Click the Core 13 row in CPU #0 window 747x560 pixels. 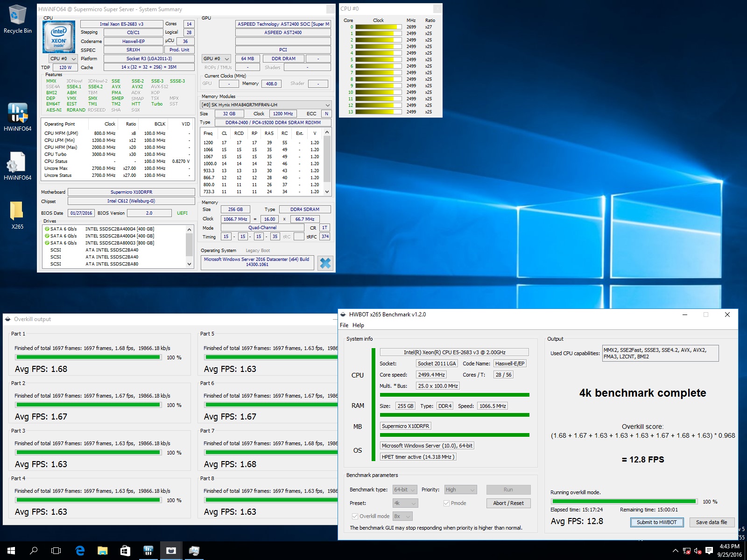click(390, 112)
